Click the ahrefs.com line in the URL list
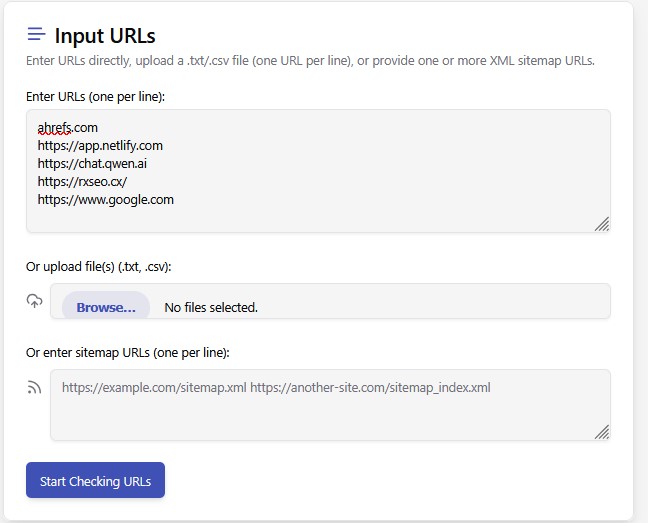 [68, 128]
